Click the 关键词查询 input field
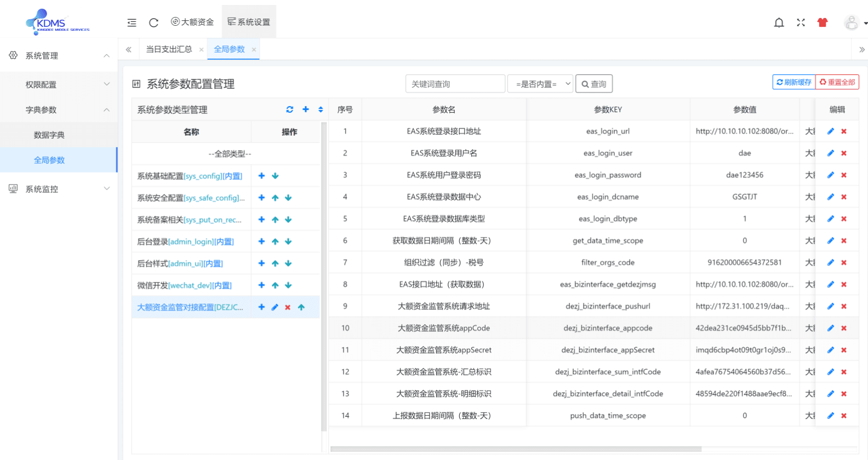This screenshot has width=868, height=460. 455,84
